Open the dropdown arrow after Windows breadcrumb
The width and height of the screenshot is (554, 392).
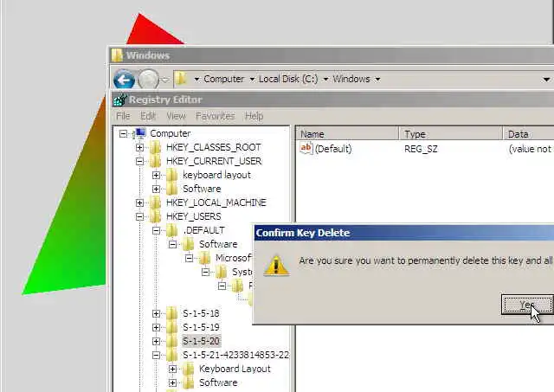377,79
